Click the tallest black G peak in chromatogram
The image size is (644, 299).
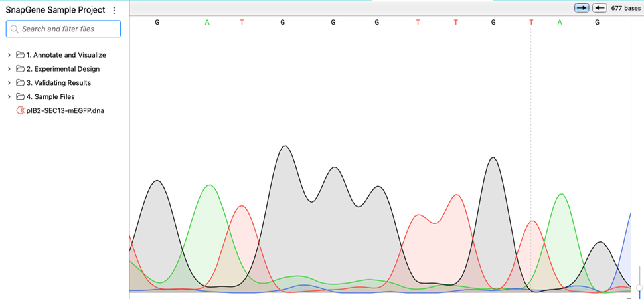(x=285, y=148)
